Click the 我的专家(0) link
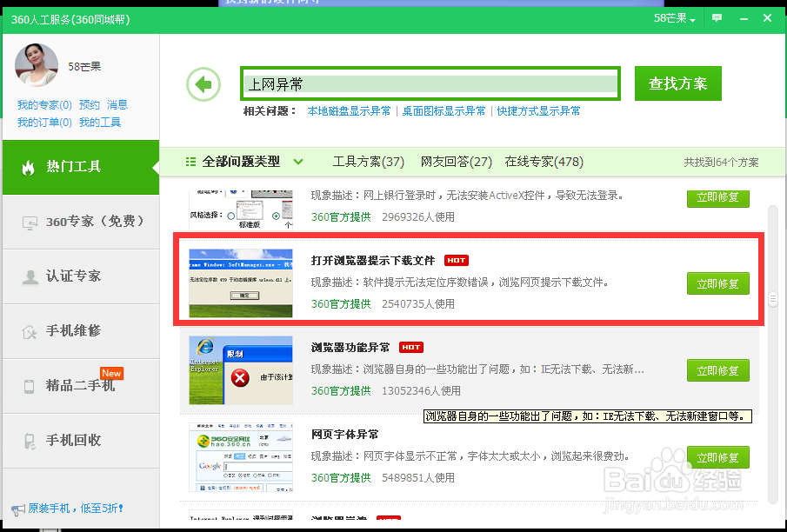Screen dimensions: 787x532 [x=44, y=105]
